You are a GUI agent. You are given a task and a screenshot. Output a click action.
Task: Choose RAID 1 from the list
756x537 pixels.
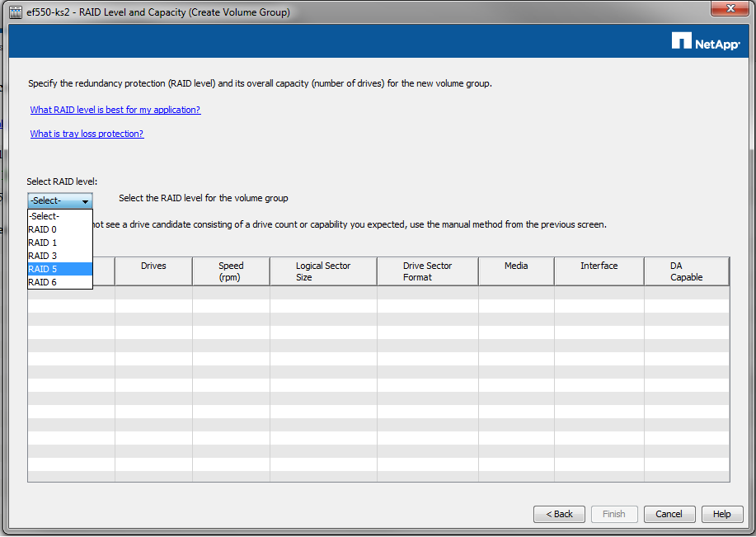43,243
